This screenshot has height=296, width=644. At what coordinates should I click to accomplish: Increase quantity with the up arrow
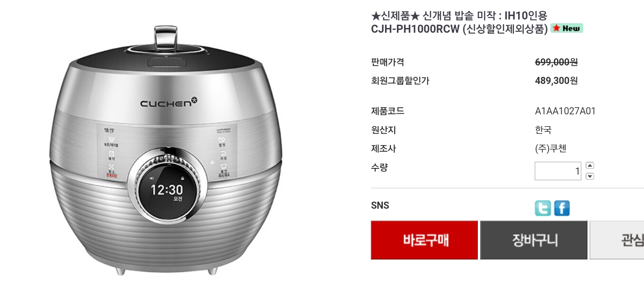[590, 166]
